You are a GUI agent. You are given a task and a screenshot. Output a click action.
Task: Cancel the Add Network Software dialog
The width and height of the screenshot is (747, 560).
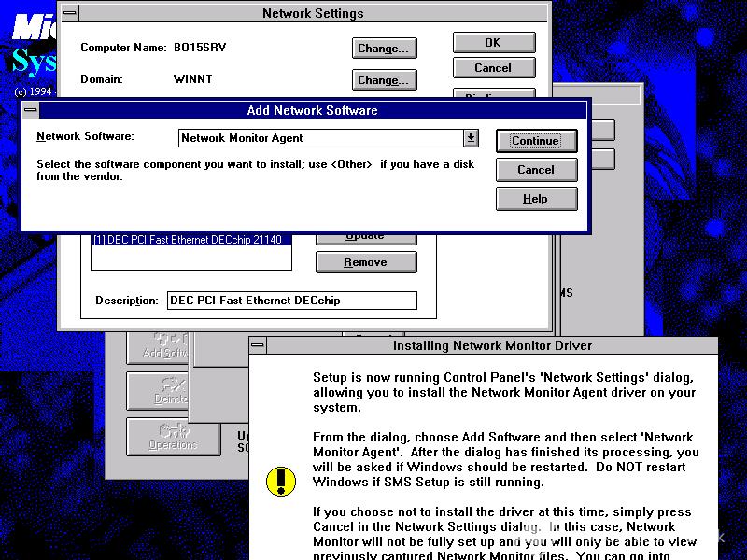pyautogui.click(x=536, y=170)
